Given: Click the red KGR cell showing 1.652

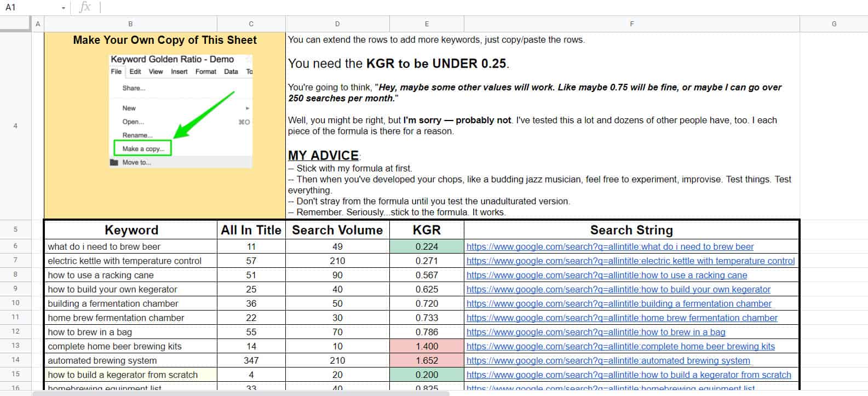Looking at the screenshot, I should (x=427, y=361).
